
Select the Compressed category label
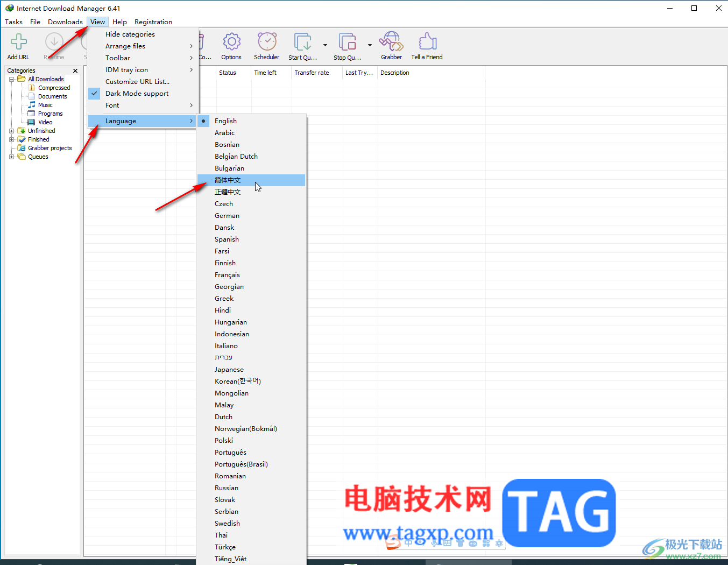click(54, 88)
